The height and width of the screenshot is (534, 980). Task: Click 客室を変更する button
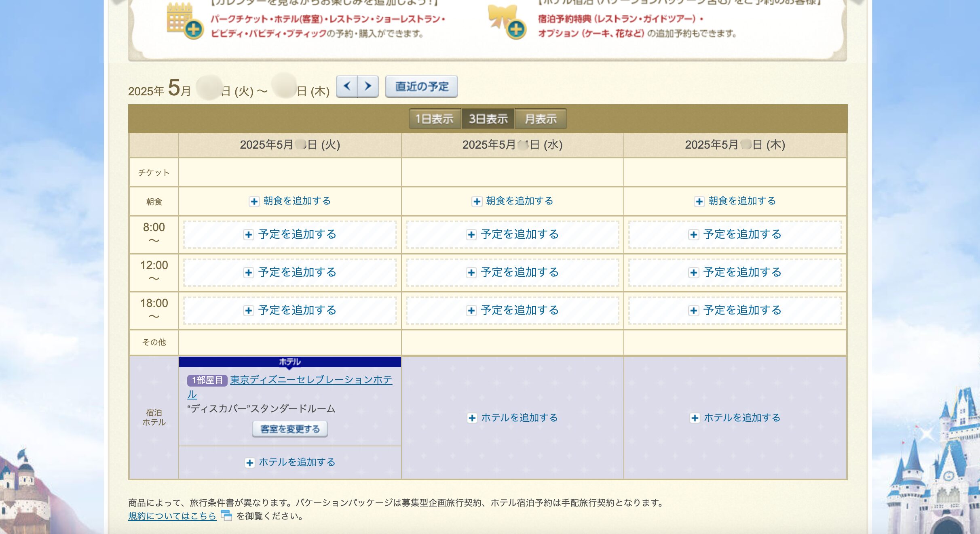[x=290, y=429]
